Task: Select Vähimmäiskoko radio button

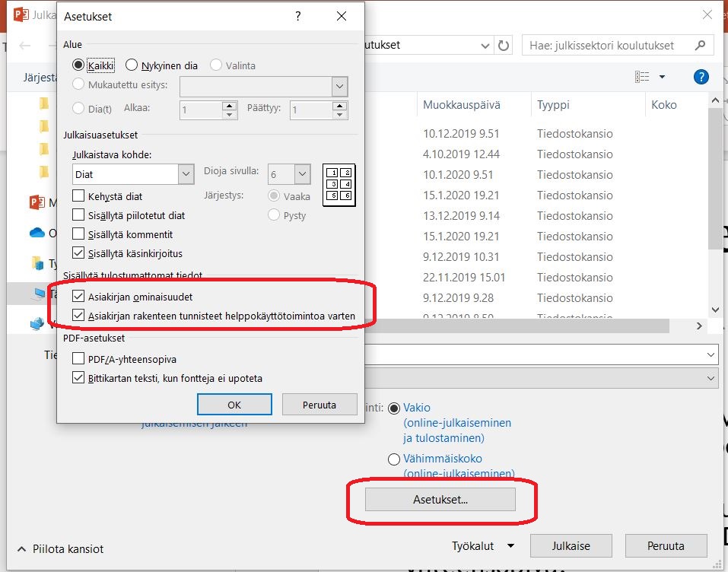Action: pos(394,459)
